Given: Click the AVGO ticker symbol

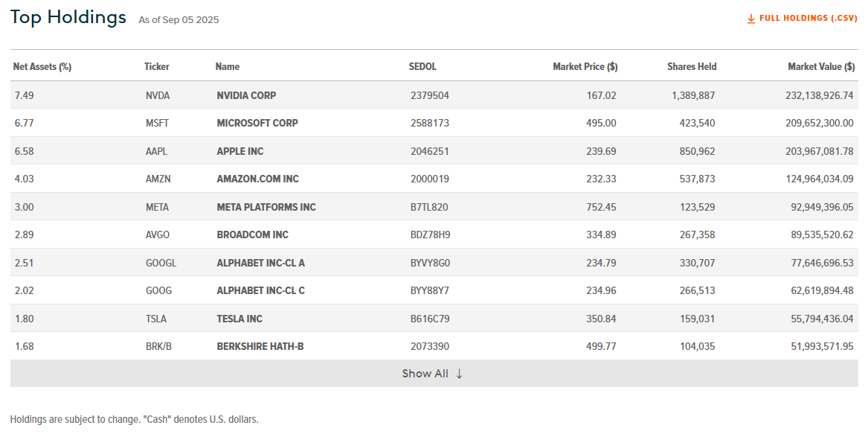Looking at the screenshot, I should click(158, 235).
